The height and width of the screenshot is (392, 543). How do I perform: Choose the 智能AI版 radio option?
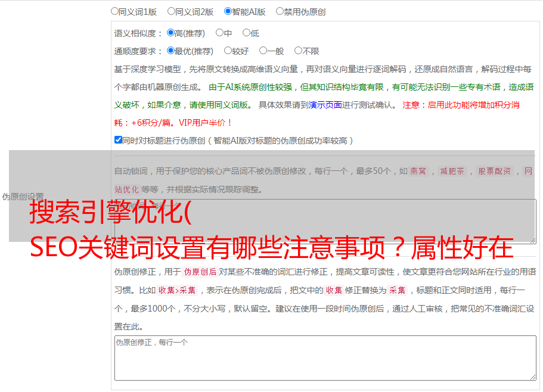click(x=228, y=11)
